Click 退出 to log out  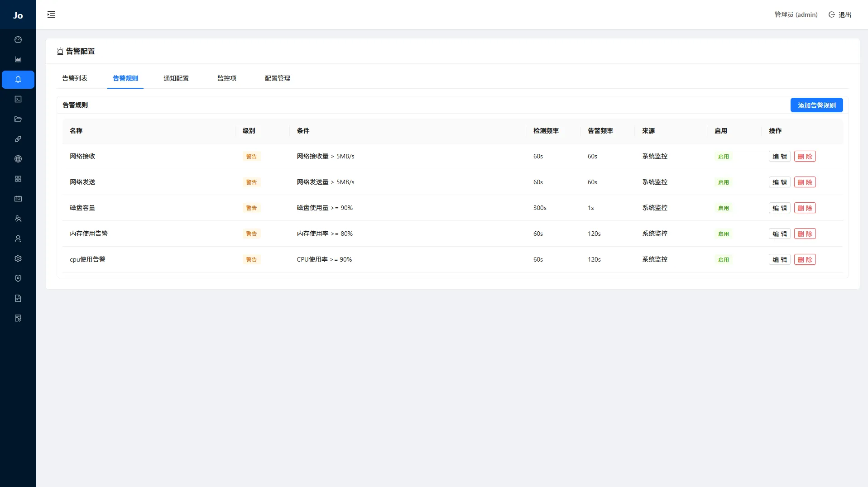840,15
